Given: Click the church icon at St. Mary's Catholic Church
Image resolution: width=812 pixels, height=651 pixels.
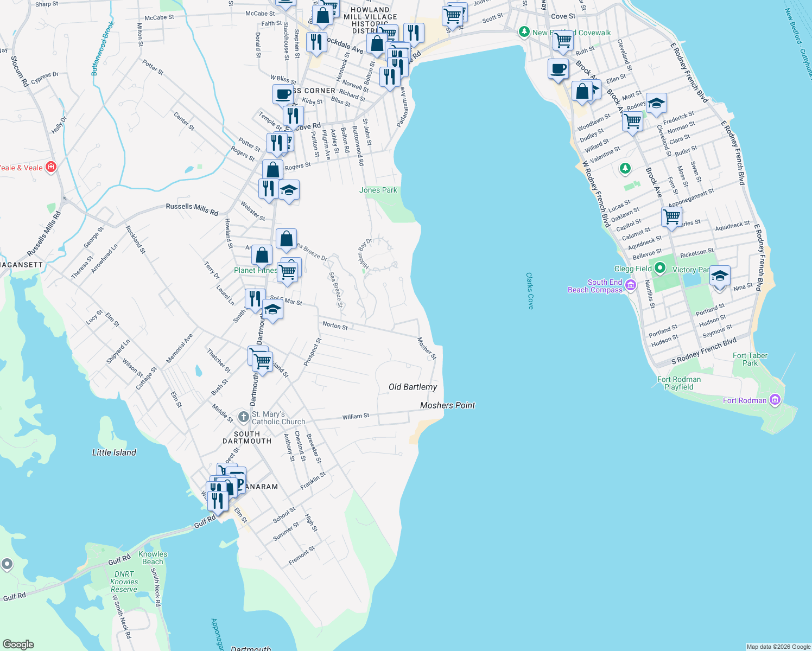Looking at the screenshot, I should (243, 417).
